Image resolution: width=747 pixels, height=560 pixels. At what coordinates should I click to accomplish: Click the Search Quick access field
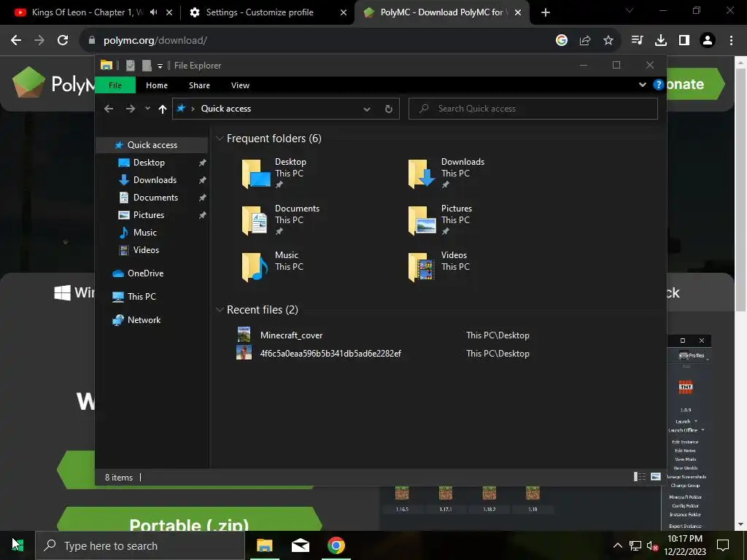(533, 109)
